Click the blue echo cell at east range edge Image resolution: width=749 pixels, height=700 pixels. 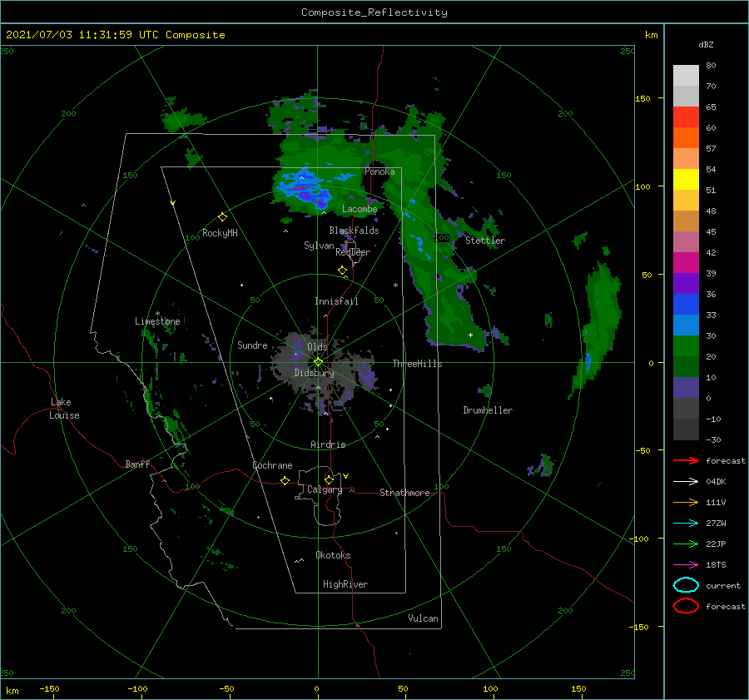point(588,360)
